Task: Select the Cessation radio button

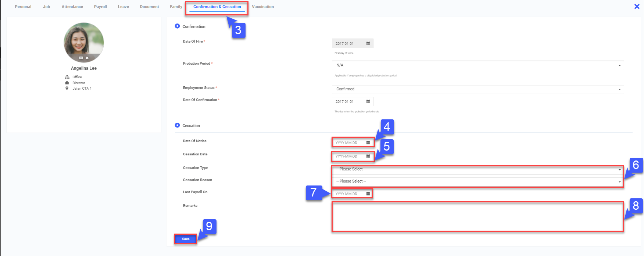Action: 178,125
